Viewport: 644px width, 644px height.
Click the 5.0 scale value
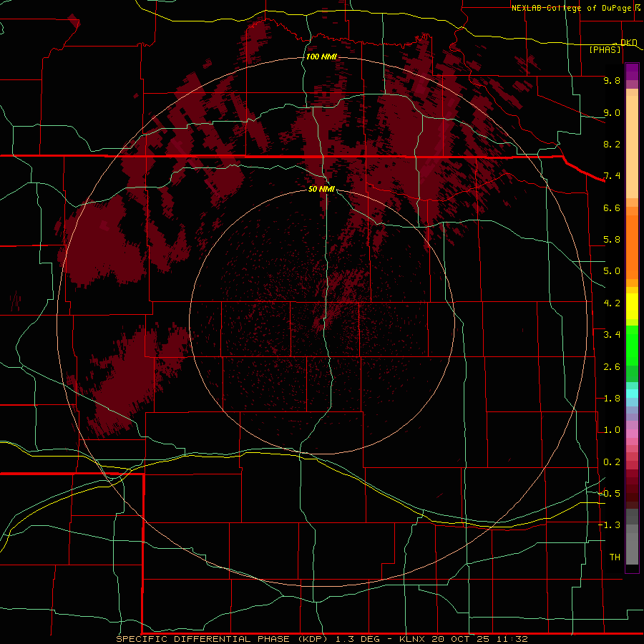[x=612, y=271]
